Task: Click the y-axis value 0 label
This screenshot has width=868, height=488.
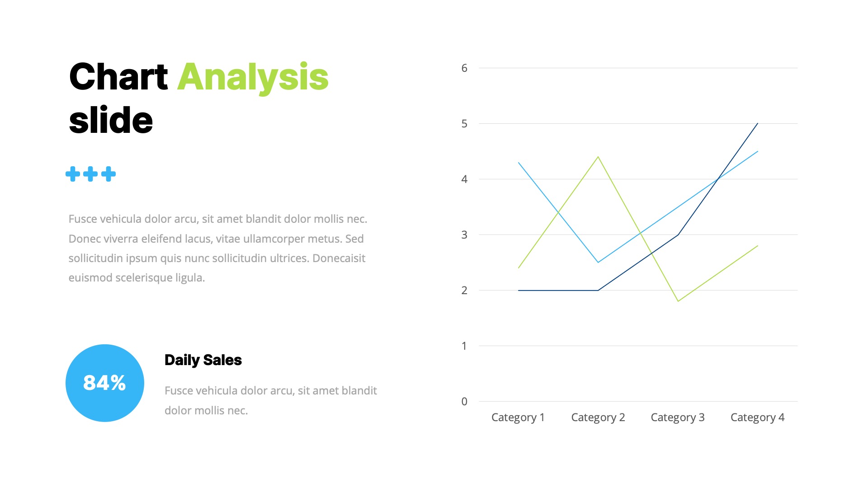Action: tap(464, 402)
